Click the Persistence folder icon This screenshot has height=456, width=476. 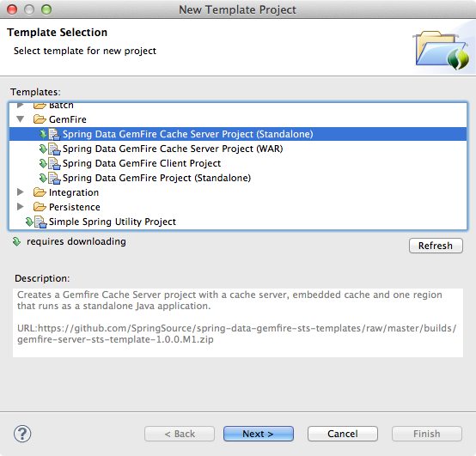(x=40, y=207)
